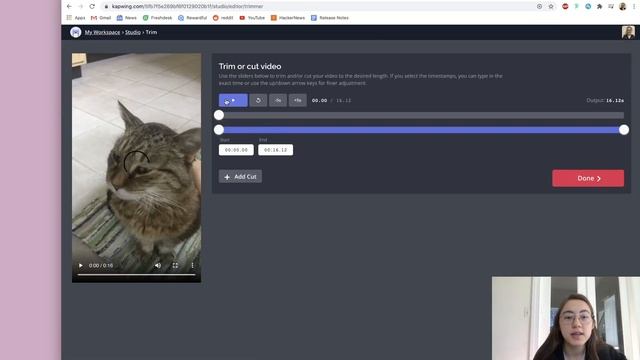This screenshot has width=640, height=360.
Task: Click the Add Cut button
Action: [240, 177]
